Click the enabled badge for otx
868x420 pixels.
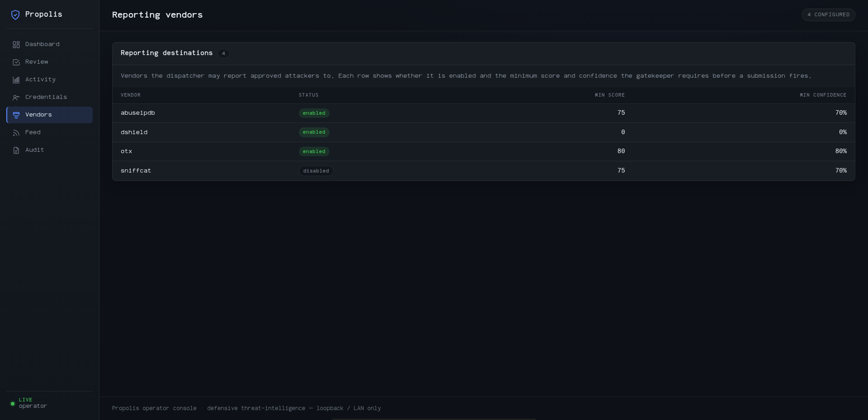point(314,152)
